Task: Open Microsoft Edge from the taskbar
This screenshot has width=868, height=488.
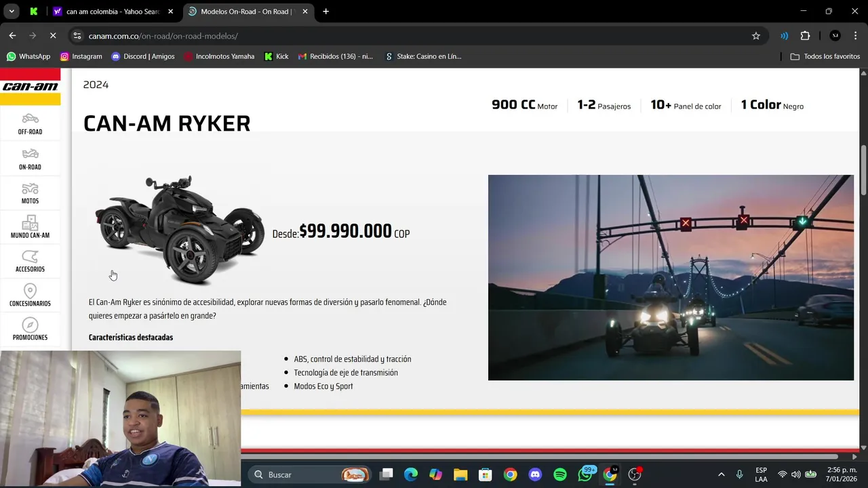Action: (411, 474)
